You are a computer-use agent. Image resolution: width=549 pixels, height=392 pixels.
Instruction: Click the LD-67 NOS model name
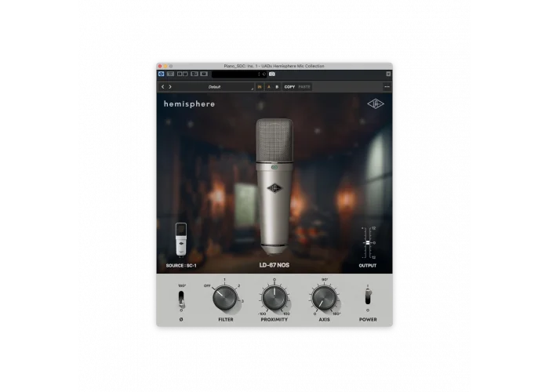coord(274,265)
